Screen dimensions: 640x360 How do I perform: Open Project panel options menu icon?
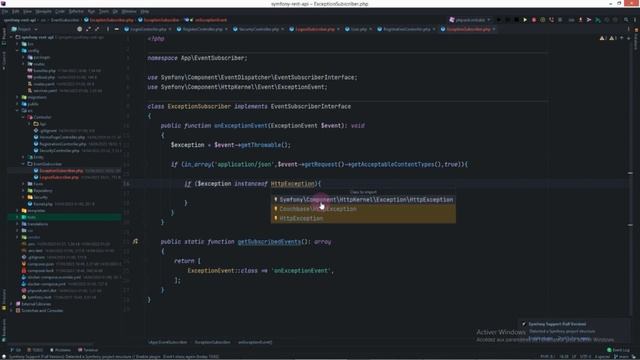click(108, 29)
